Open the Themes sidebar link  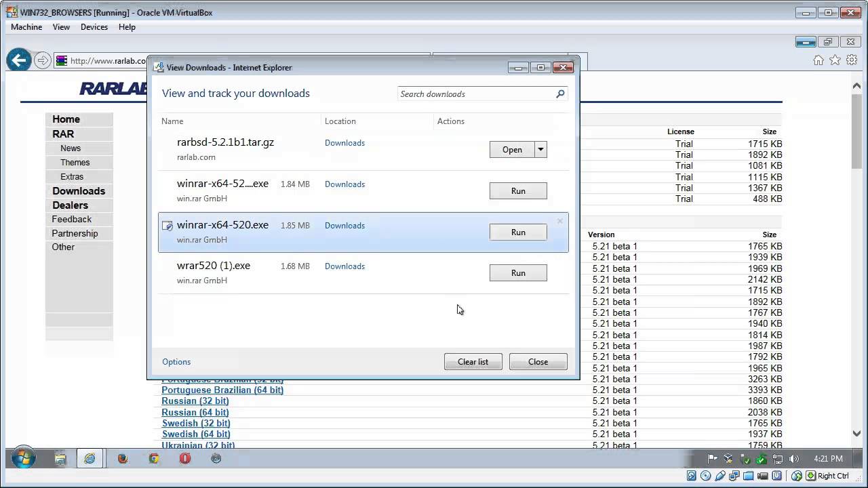[75, 163]
